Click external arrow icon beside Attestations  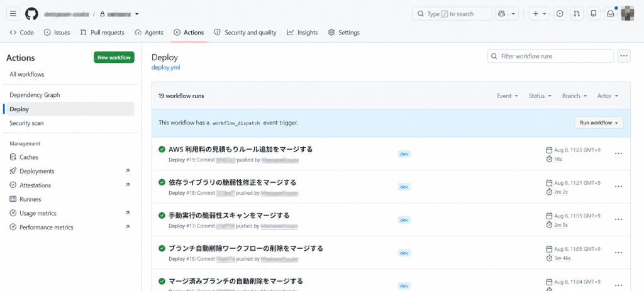[127, 185]
